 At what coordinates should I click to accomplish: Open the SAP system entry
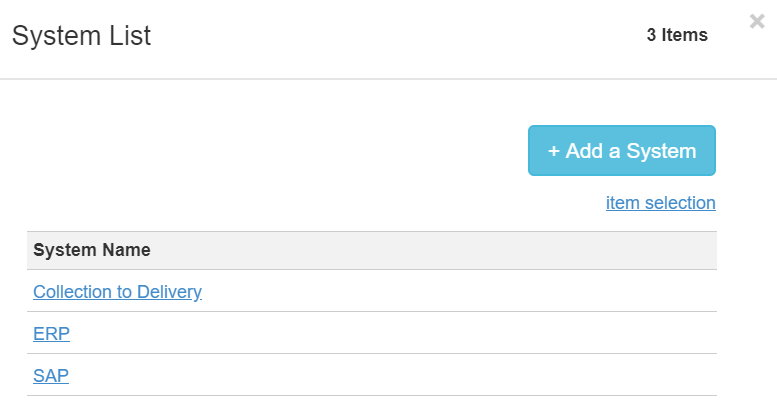click(51, 376)
